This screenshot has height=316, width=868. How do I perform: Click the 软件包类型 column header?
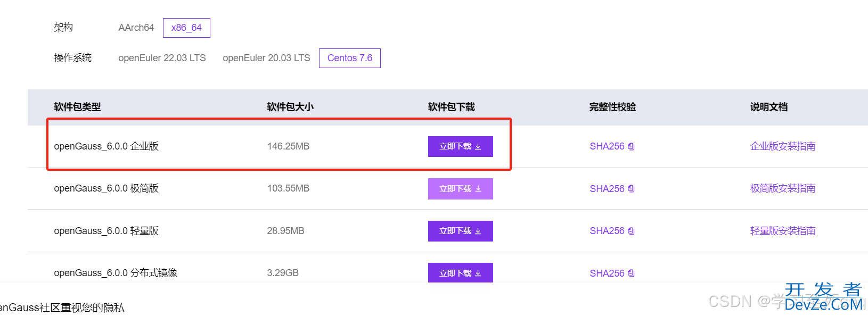(77, 107)
